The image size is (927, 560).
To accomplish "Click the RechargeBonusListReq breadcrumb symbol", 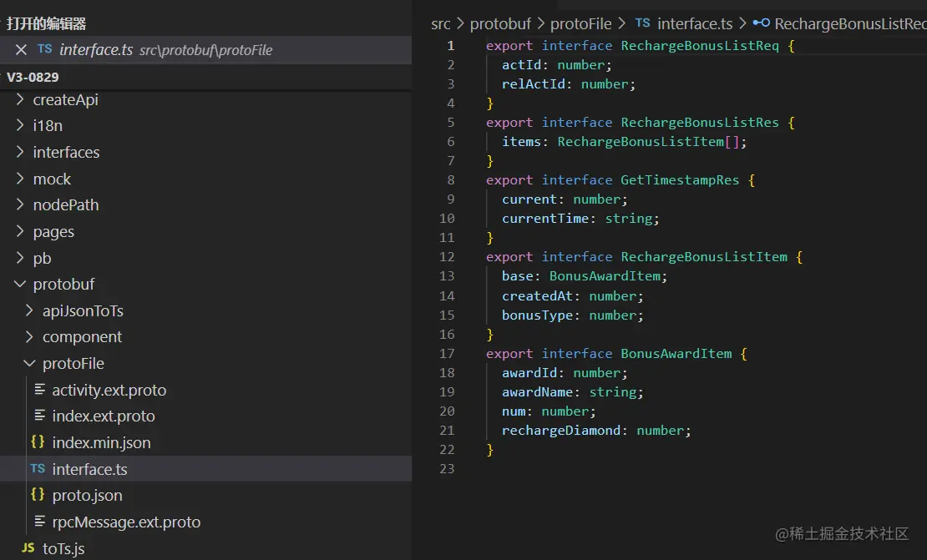I will (x=850, y=23).
